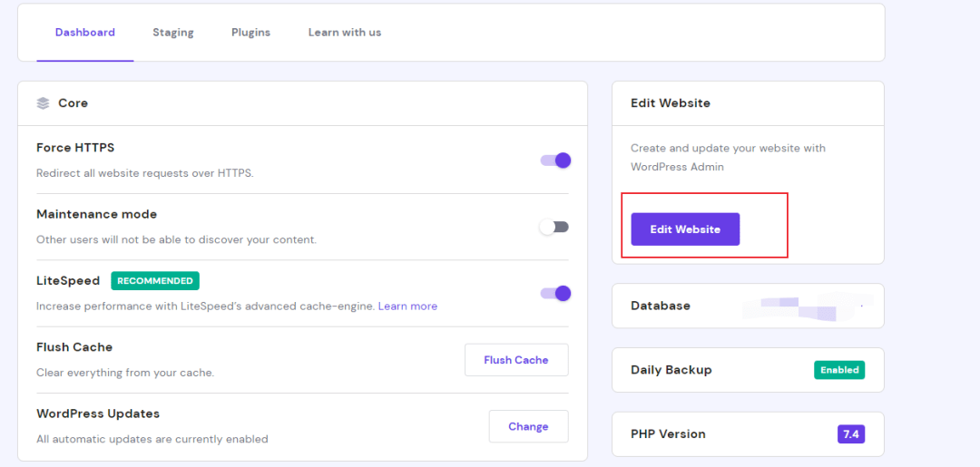Click the Edit Website card heading
This screenshot has width=980, height=467.
point(671,103)
